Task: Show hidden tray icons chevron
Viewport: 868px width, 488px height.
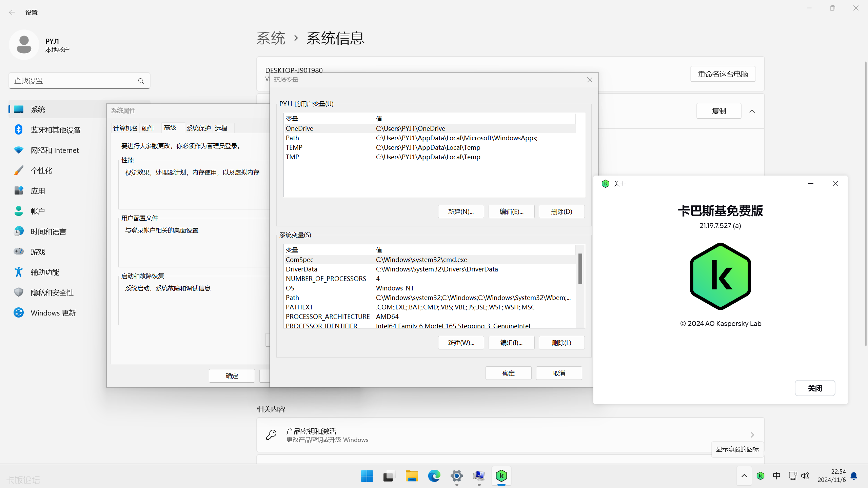Action: [744, 476]
